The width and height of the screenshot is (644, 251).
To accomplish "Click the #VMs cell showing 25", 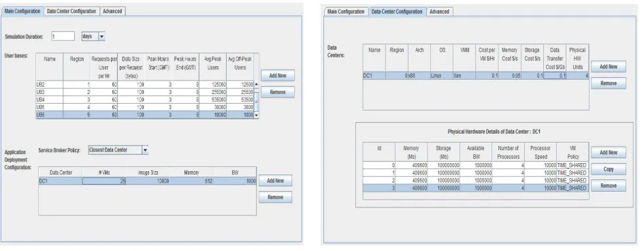I will (104, 181).
